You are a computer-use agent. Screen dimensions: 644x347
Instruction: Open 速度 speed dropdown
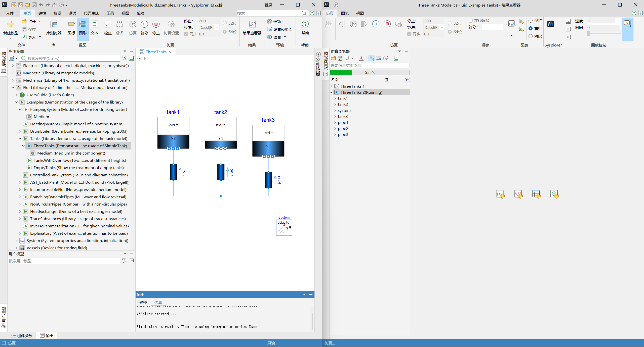tap(603, 21)
